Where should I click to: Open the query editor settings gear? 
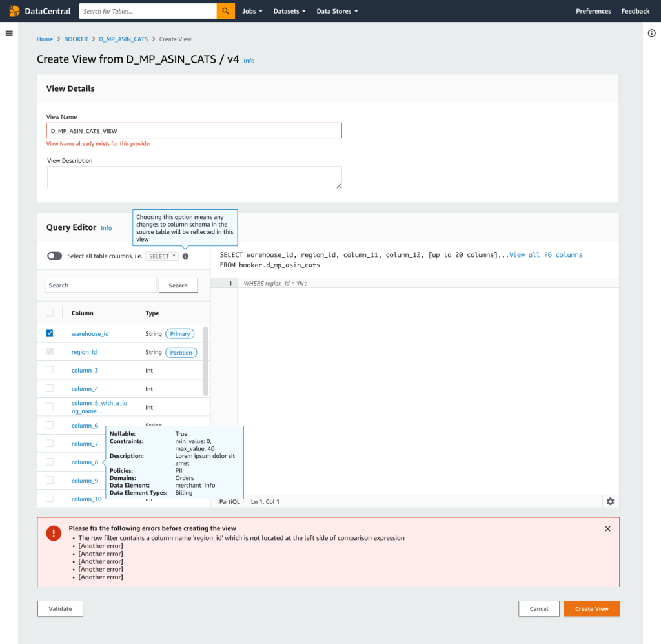610,501
